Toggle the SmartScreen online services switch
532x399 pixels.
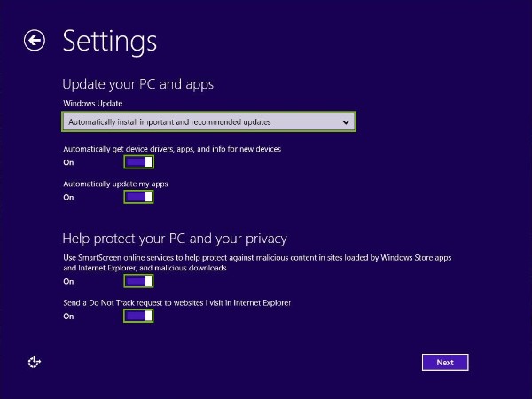[139, 281]
